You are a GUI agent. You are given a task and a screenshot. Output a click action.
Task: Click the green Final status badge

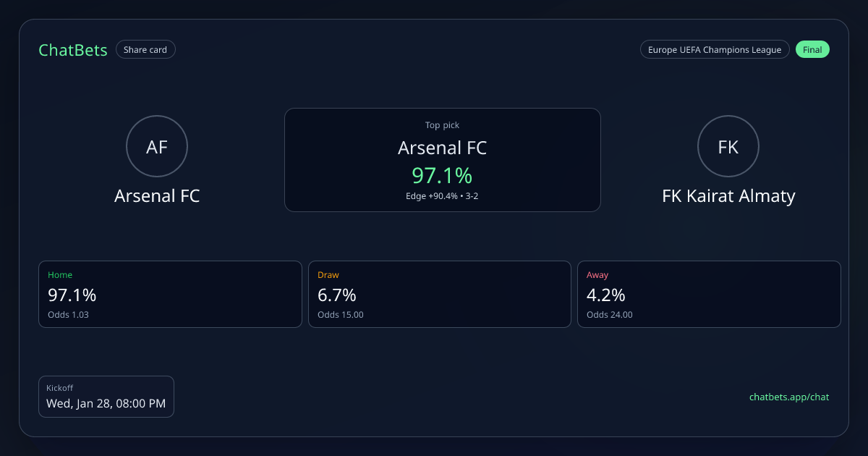(x=812, y=50)
